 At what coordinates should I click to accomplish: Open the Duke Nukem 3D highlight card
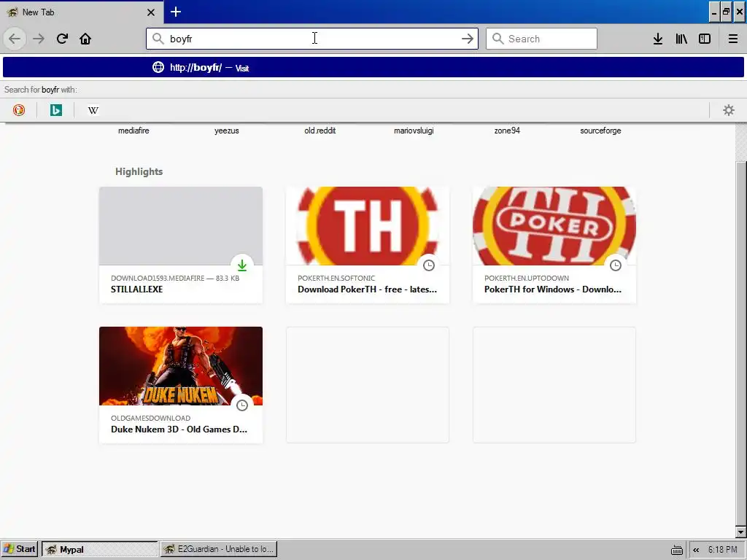[x=181, y=385]
